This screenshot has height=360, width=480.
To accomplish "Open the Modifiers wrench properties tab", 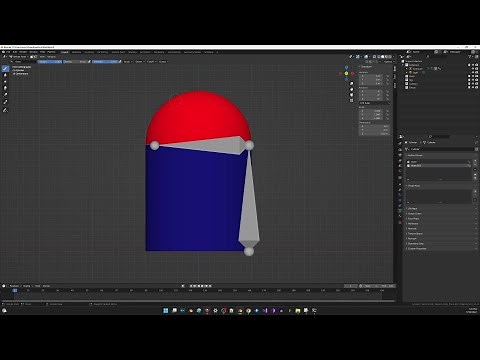I will pyautogui.click(x=400, y=190).
